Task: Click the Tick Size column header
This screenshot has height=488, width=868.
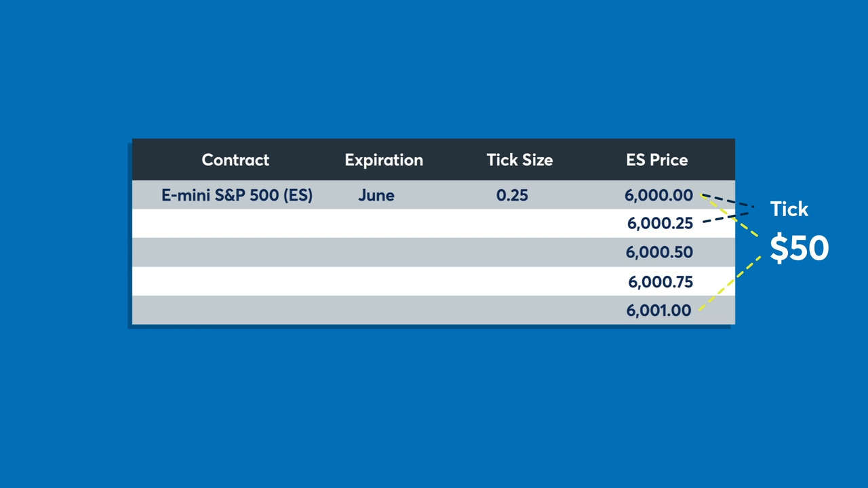Action: (x=519, y=160)
